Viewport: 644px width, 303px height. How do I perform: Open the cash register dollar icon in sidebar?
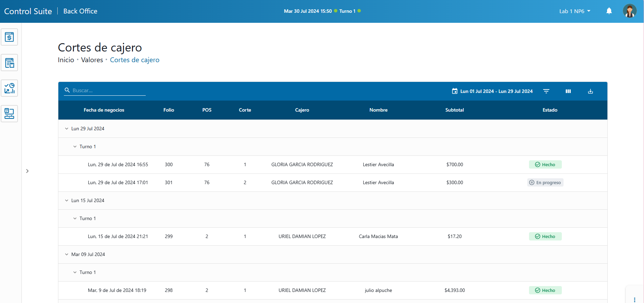[9, 37]
